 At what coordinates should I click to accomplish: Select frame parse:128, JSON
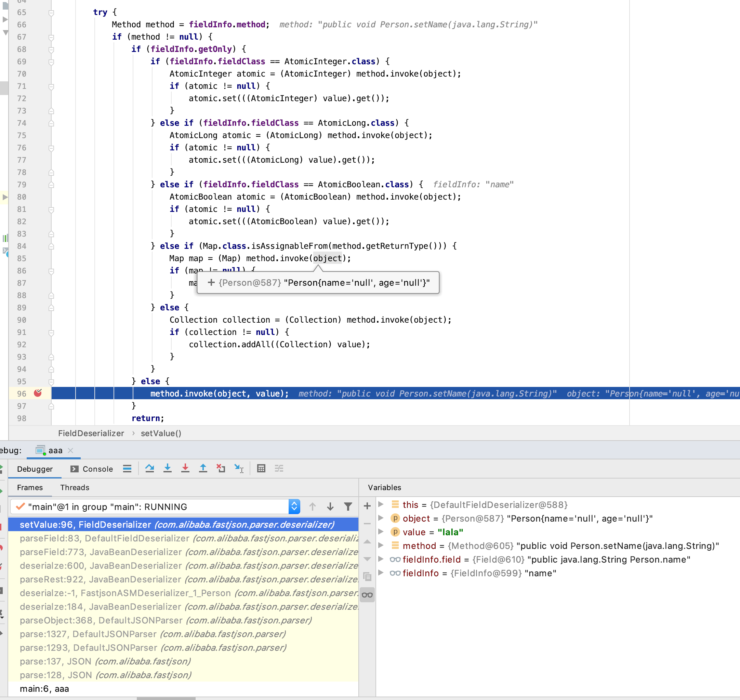(x=183, y=675)
